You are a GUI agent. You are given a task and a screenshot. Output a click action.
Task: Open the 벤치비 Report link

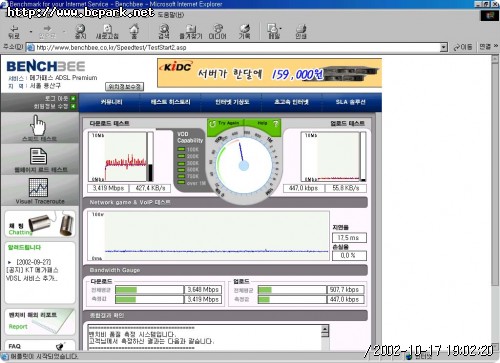[18, 326]
